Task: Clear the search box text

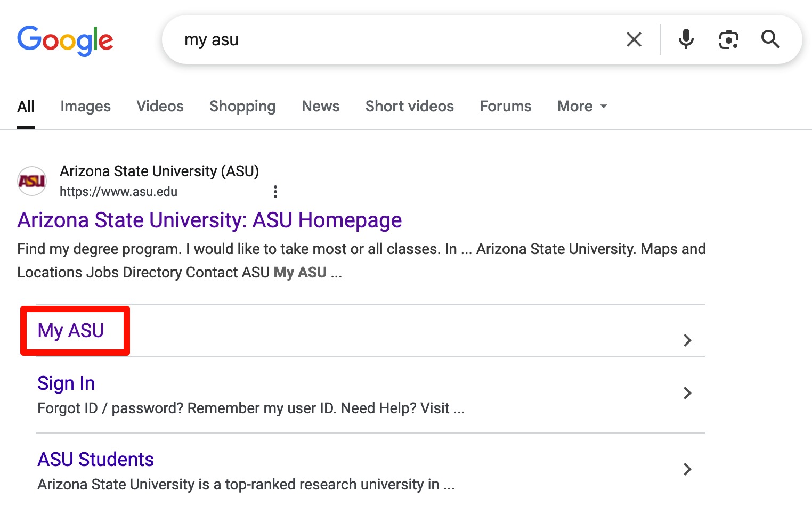Action: (634, 39)
